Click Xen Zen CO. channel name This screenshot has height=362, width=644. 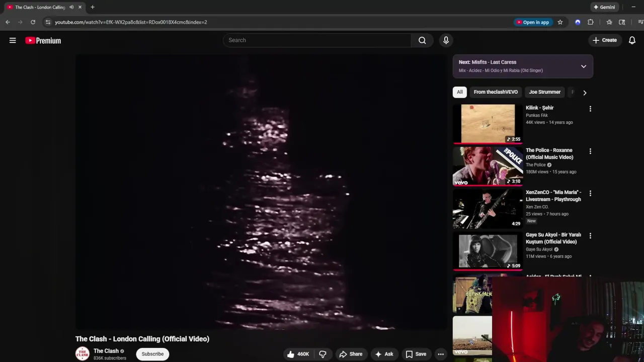(537, 207)
